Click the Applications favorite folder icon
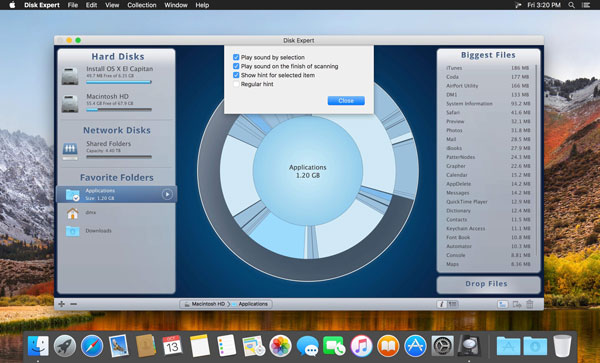This screenshot has width=600, height=363. click(72, 195)
